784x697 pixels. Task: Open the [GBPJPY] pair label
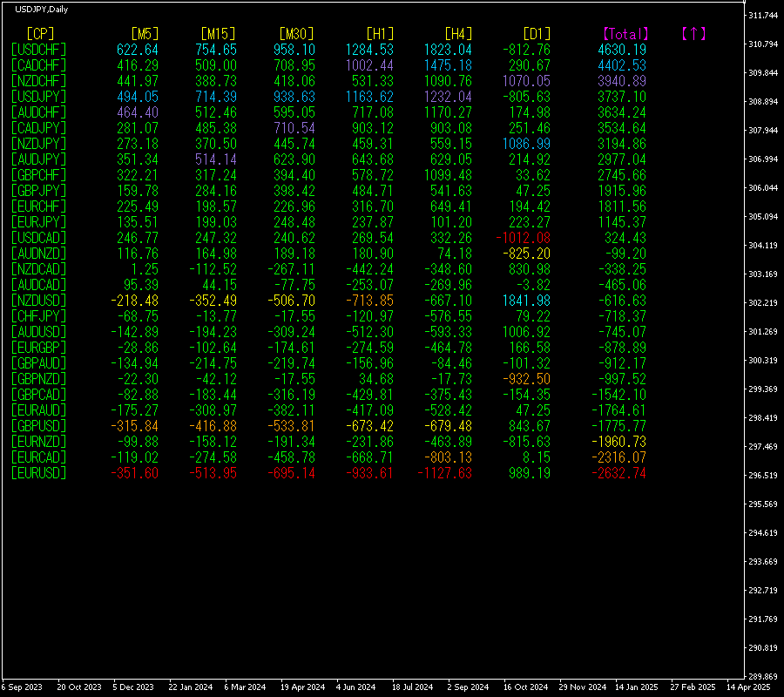pyautogui.click(x=39, y=191)
